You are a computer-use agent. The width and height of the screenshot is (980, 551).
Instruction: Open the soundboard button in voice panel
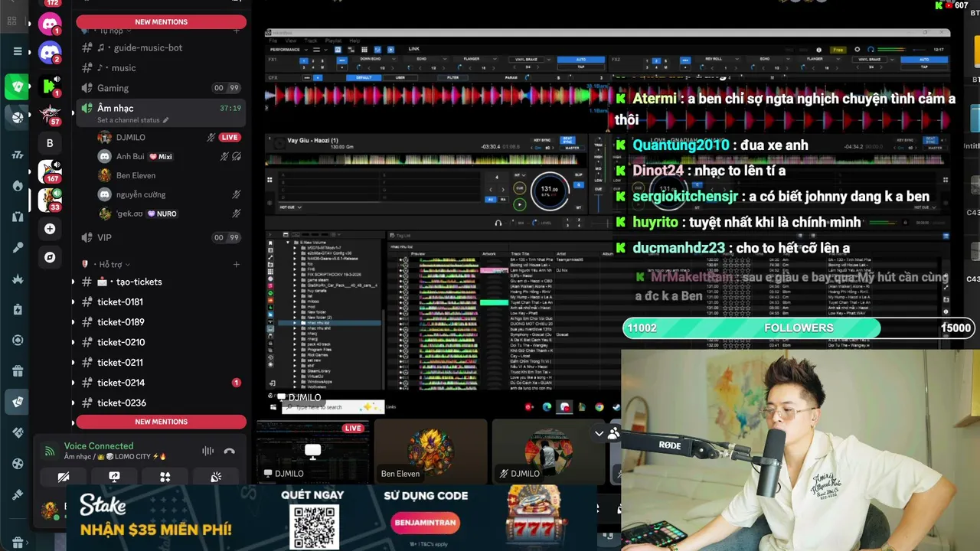pos(216,477)
